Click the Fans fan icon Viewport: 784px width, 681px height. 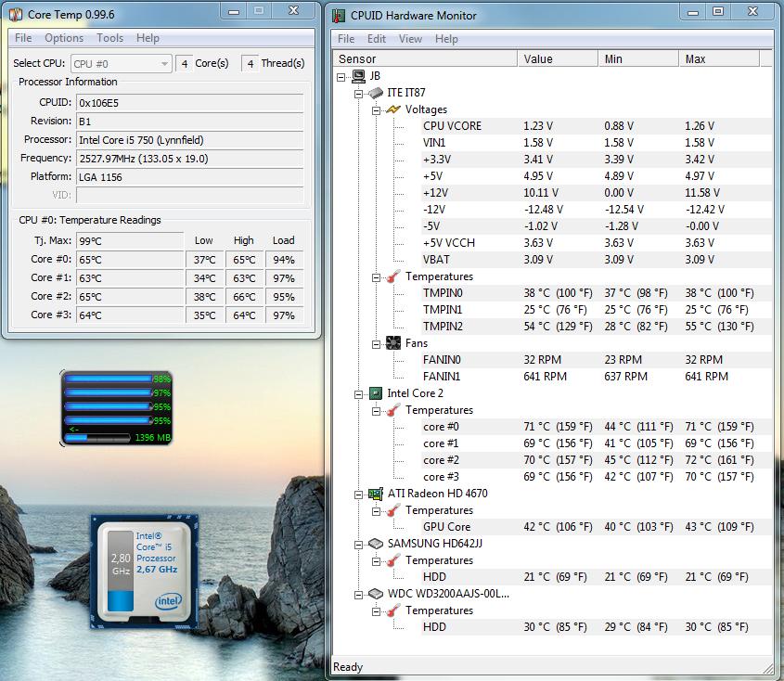[x=393, y=343]
